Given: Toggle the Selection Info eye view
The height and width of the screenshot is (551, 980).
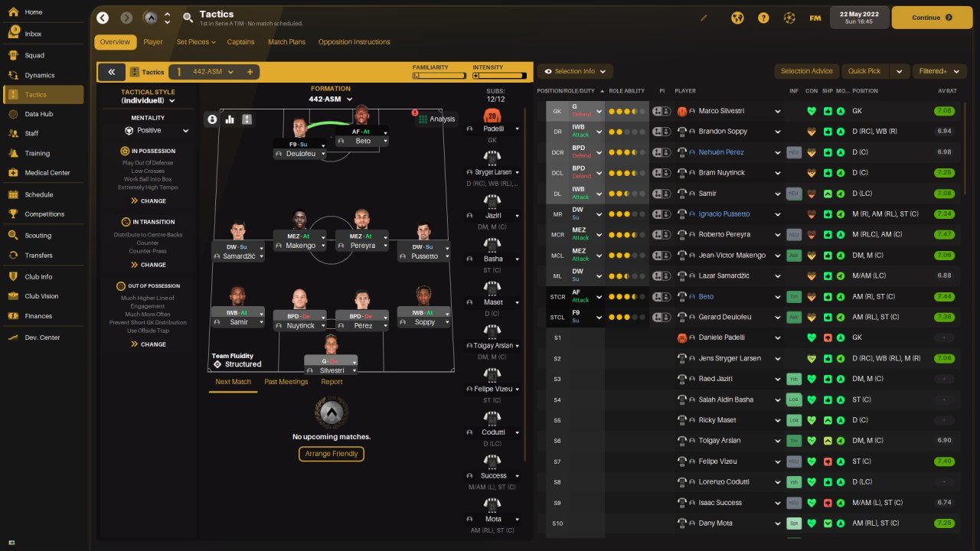Looking at the screenshot, I should coord(575,71).
